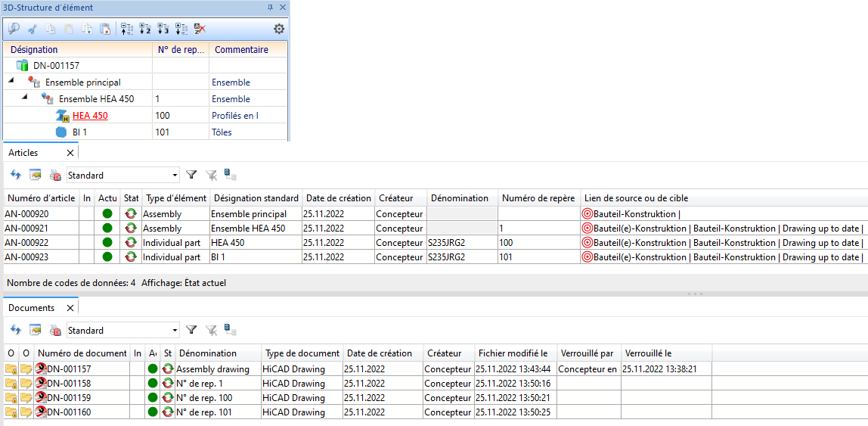This screenshot has height=426, width=868.
Task: Expand structure tree to level 2
Action: click(x=145, y=29)
